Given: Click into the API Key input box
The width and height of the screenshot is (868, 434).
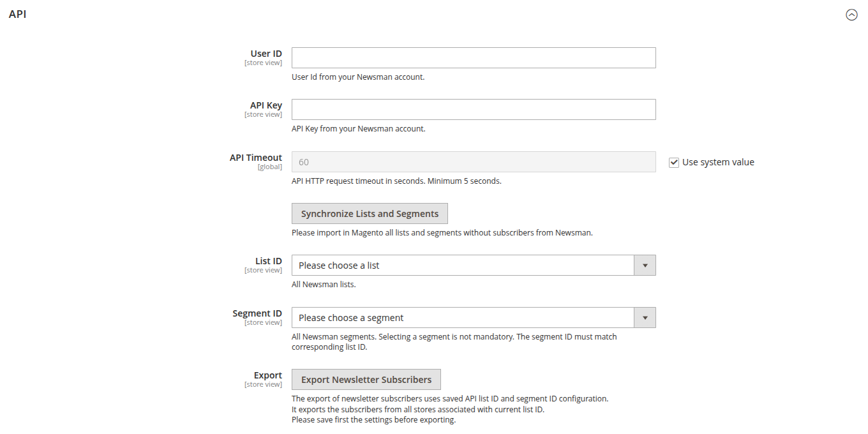Looking at the screenshot, I should 473,110.
